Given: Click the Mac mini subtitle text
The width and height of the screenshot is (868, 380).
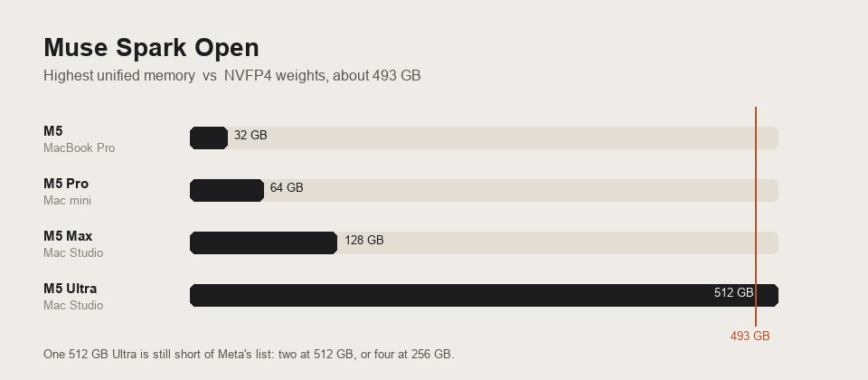Looking at the screenshot, I should tap(67, 201).
